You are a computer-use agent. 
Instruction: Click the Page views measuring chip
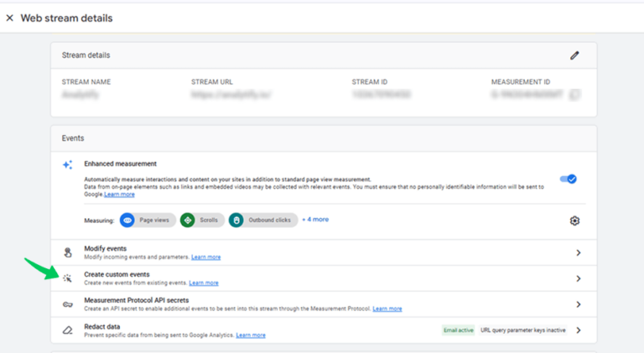tap(146, 220)
